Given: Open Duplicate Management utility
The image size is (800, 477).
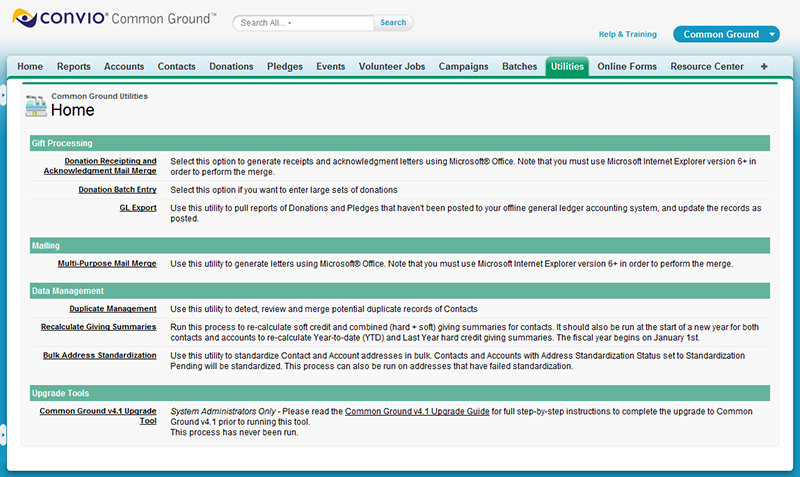Looking at the screenshot, I should (x=112, y=308).
